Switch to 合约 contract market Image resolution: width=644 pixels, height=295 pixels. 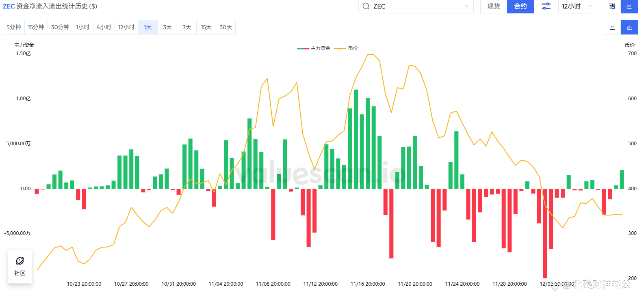520,6
